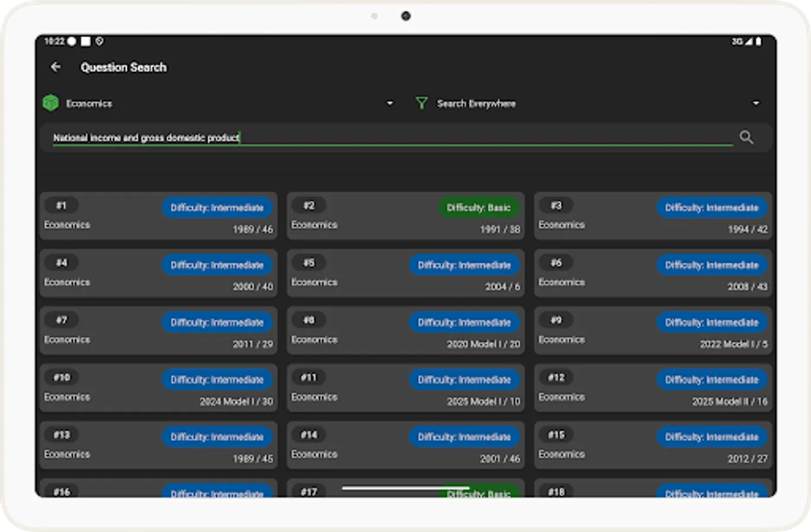Select the question card labeled 2020 Model I

[406, 329]
